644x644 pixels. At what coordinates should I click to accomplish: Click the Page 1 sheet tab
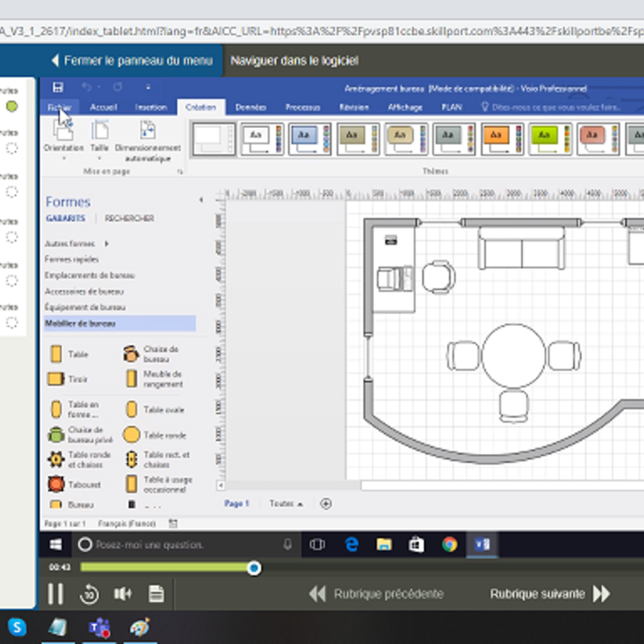click(x=237, y=504)
